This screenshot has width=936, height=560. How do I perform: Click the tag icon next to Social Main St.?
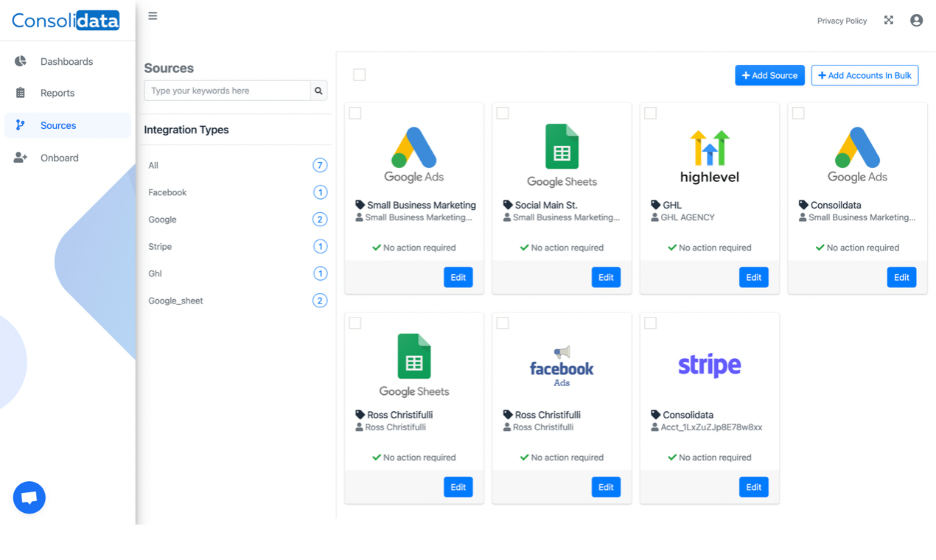click(508, 205)
